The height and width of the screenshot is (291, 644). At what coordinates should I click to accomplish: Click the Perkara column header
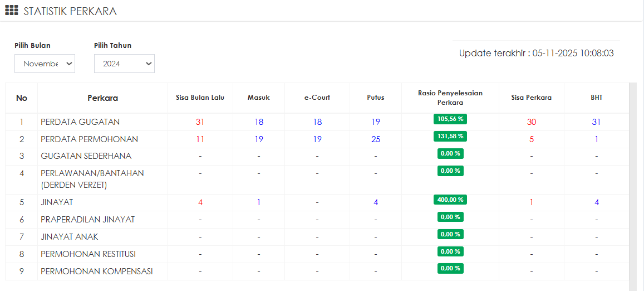102,98
